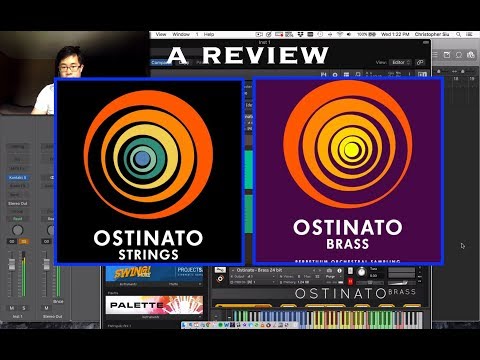Screen dimensions: 480x360
Task: Click the Bnce button on Stereo Out strip
Action: [58, 301]
